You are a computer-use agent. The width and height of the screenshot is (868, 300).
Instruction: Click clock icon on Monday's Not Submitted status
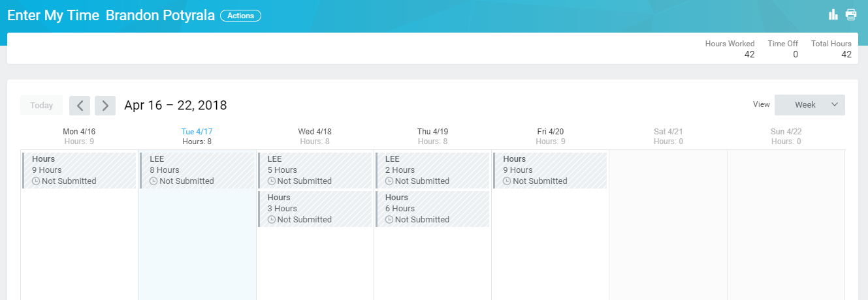pos(36,181)
